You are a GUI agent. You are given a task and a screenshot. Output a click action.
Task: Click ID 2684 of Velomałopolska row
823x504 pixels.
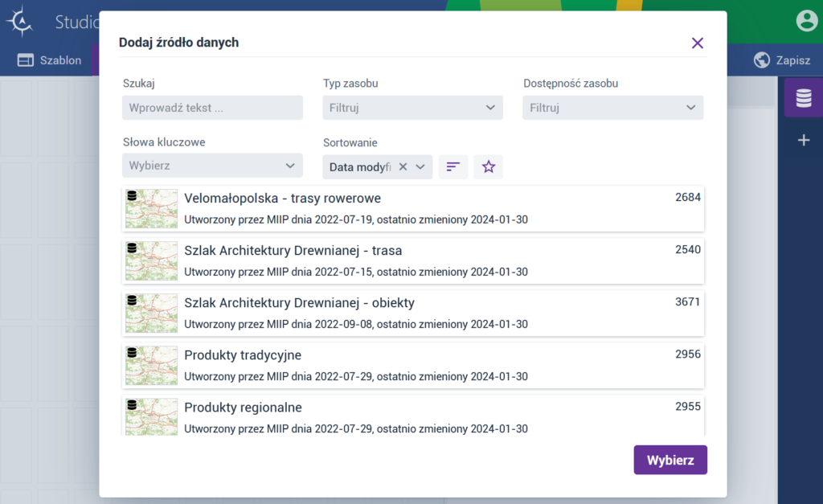(688, 198)
